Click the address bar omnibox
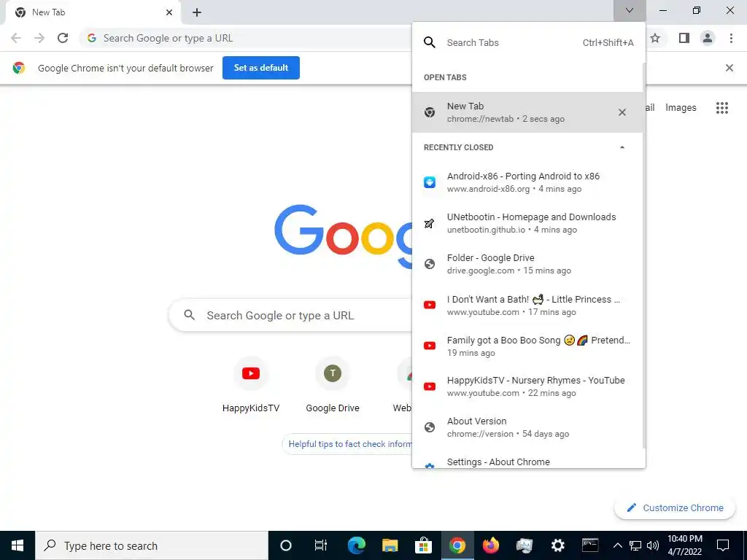747x560 pixels. (245, 38)
